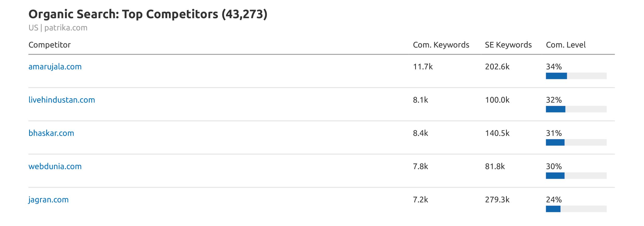
Task: Click the livehindustan.com 32% competition bar
Action: tap(576, 109)
